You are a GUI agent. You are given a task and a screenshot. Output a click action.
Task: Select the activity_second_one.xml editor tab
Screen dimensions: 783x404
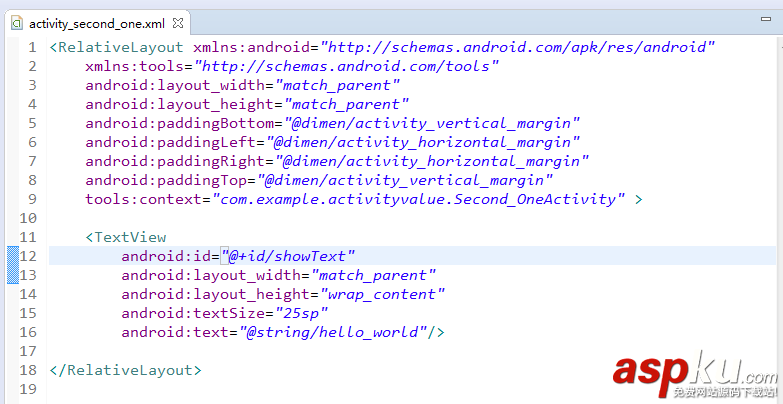(97, 23)
